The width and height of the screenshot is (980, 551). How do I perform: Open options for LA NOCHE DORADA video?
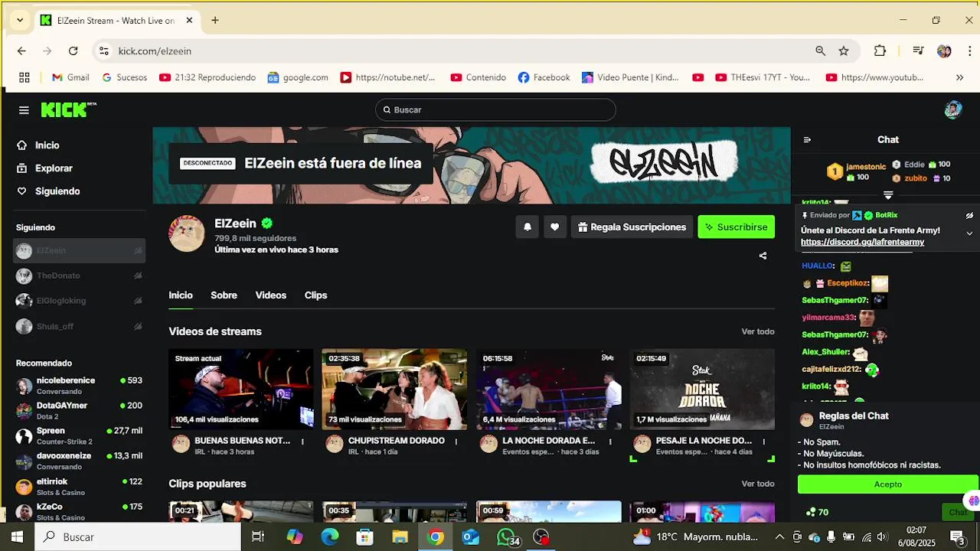pyautogui.click(x=610, y=442)
